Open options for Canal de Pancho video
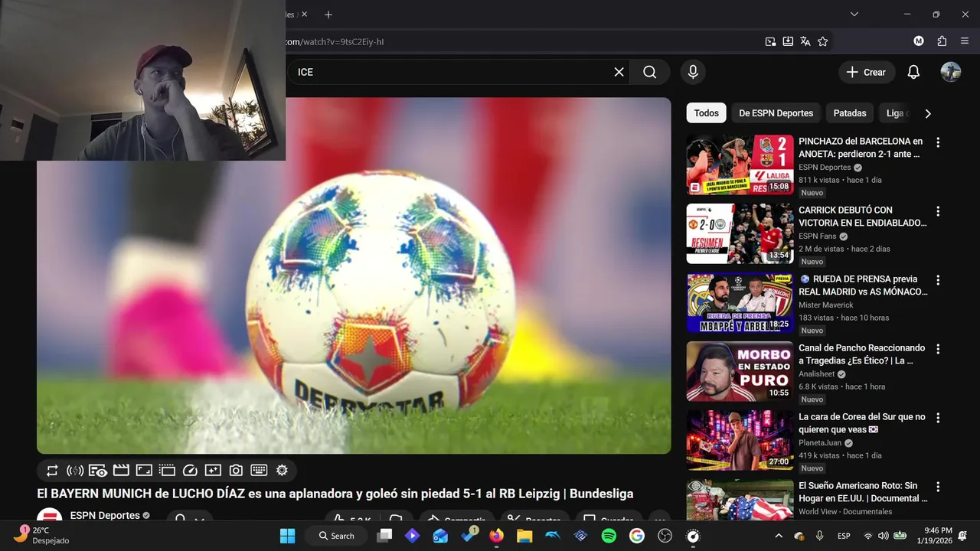This screenshot has width=980, height=551. [x=938, y=349]
